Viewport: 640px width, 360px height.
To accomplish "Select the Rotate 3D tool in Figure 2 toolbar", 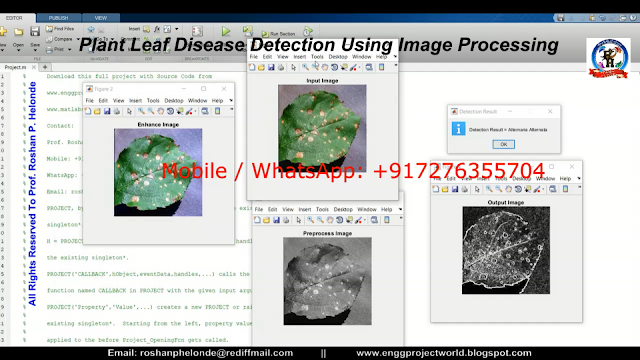I will tap(170, 111).
